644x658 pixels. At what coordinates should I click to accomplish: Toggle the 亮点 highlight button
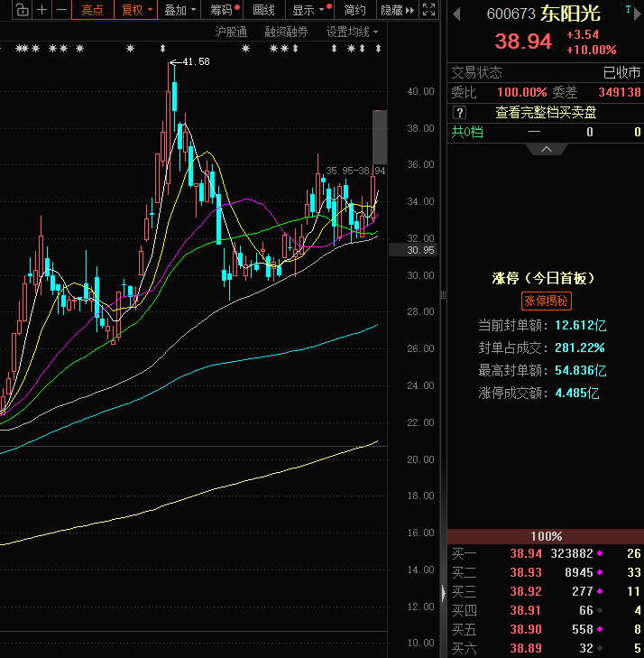(93, 10)
